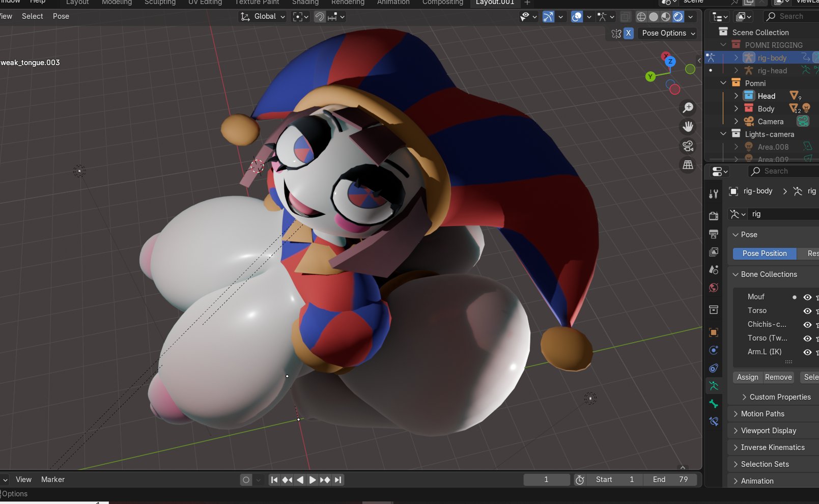819x504 pixels.
Task: Open the Render properties tab
Action: click(x=714, y=216)
